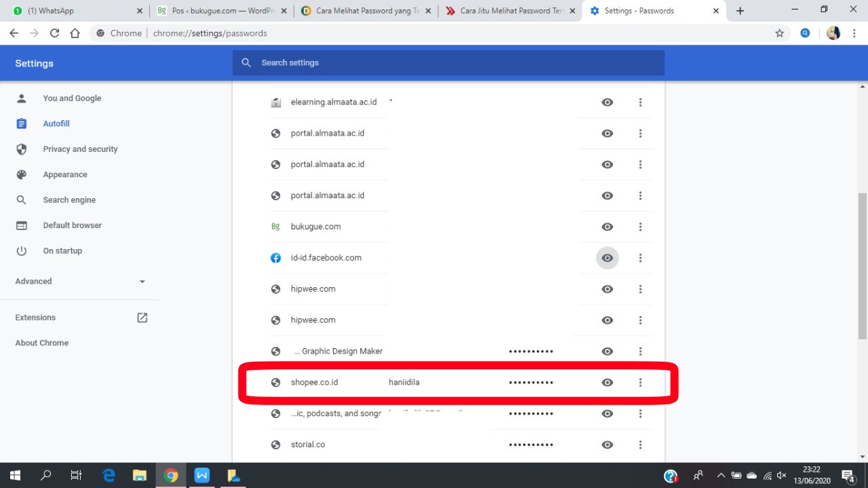Open more actions for shopee.co.id

click(640, 383)
